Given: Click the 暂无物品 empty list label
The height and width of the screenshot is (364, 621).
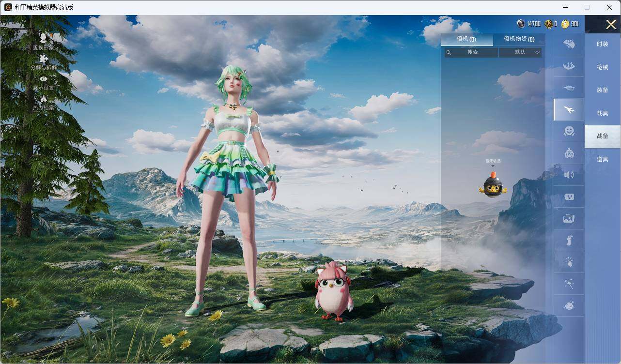Looking at the screenshot, I should pos(493,161).
